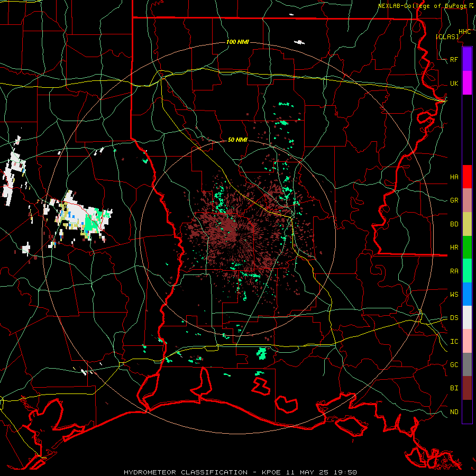Click the WS blue legend swatch
The image size is (476, 476).
pos(467,294)
